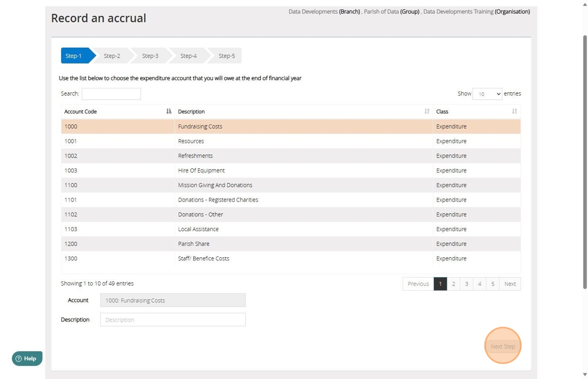The width and height of the screenshot is (588, 379).
Task: Click into the Description input box
Action: (173, 320)
